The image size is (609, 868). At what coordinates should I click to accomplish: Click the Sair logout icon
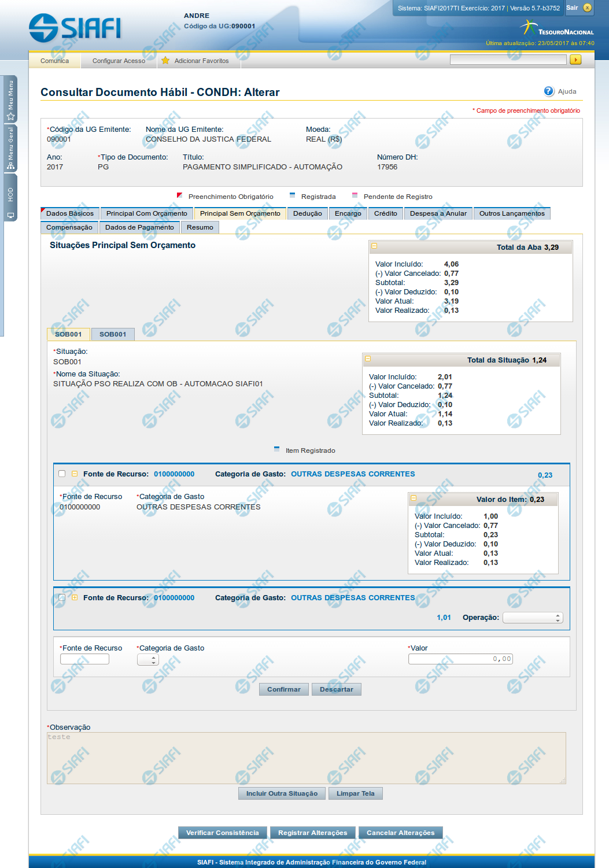tap(587, 8)
